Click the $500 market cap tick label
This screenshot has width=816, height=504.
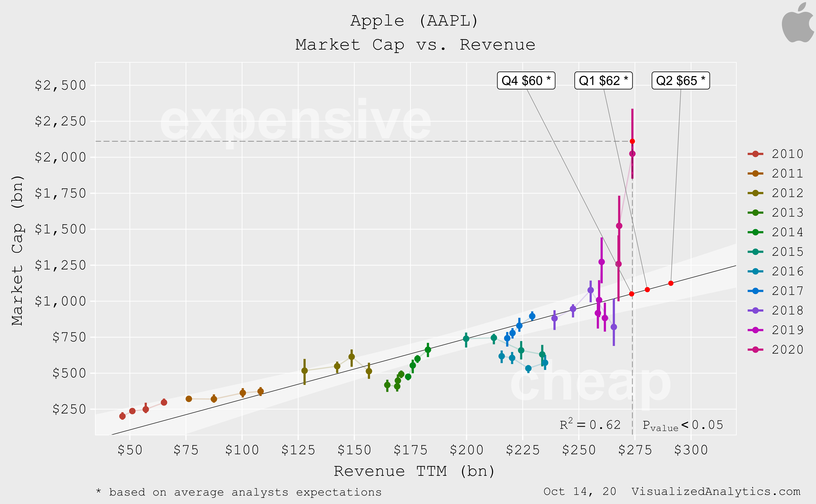pyautogui.click(x=69, y=373)
